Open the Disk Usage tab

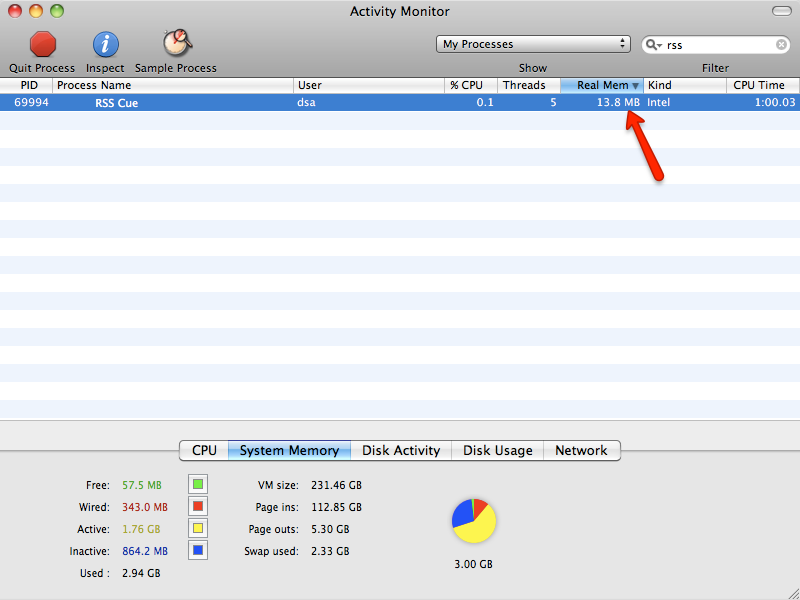(497, 451)
